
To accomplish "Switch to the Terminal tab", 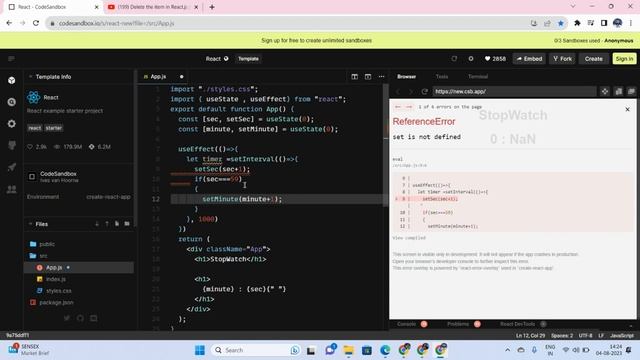I will pyautogui.click(x=478, y=76).
